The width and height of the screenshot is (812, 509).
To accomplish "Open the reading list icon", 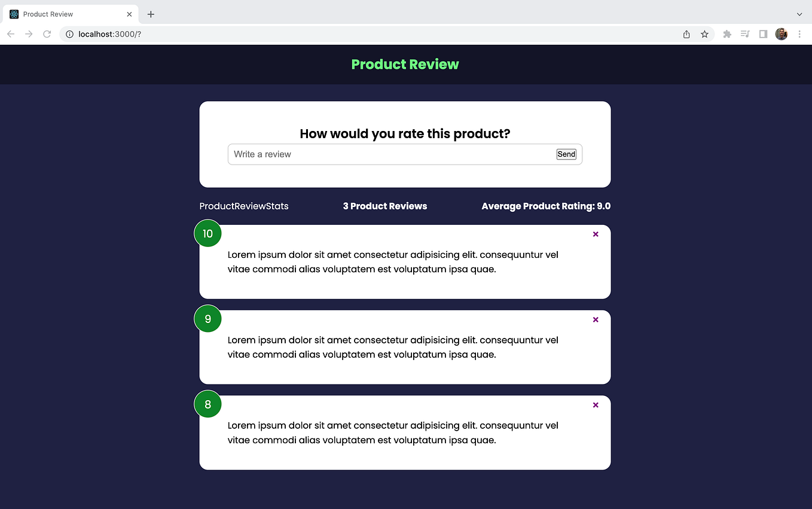I will coord(745,34).
